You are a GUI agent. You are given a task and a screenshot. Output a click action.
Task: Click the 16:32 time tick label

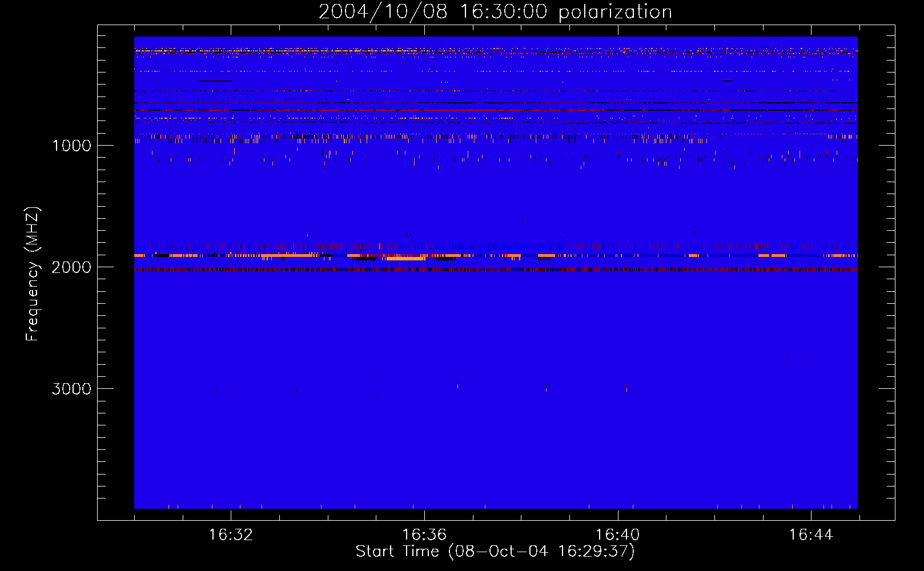coord(231,535)
